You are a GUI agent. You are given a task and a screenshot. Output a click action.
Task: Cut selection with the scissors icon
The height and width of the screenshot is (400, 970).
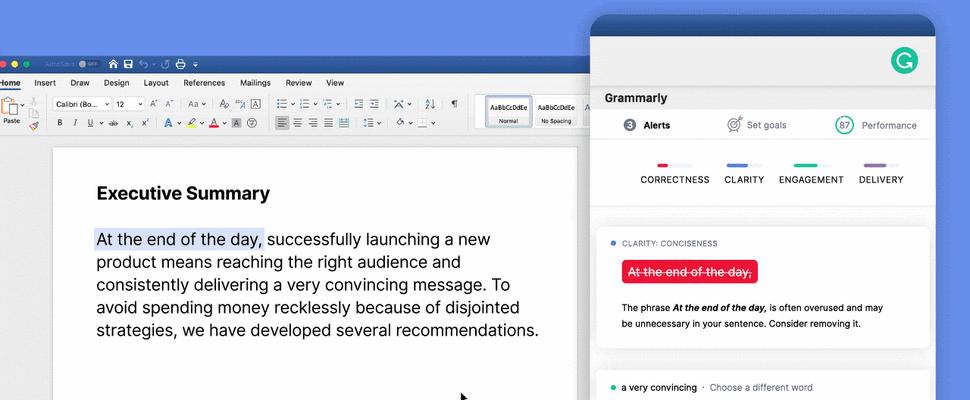coord(33,101)
